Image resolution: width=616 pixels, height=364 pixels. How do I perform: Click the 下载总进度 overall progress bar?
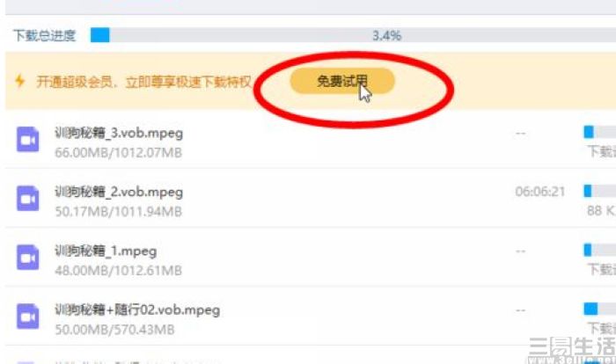[x=353, y=35]
